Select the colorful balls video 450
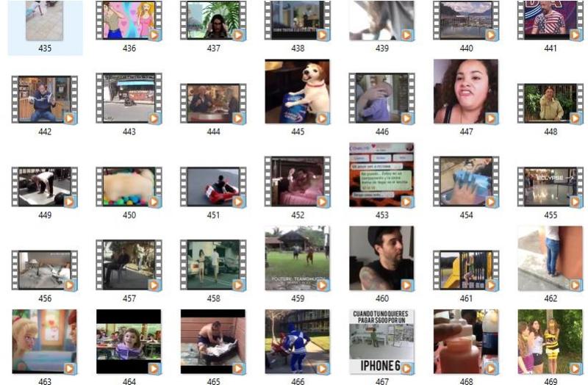The height and width of the screenshot is (385, 588). point(129,186)
